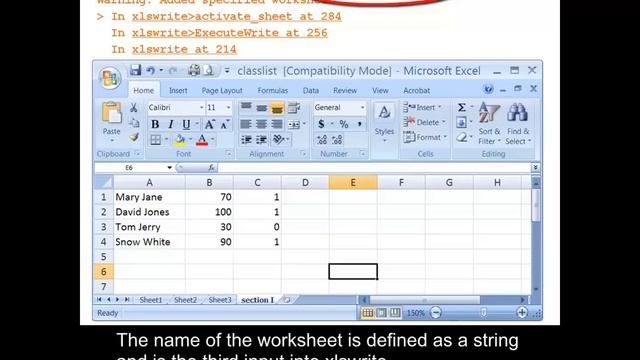640x360 pixels.
Task: Undo the last action
Action: (150, 71)
